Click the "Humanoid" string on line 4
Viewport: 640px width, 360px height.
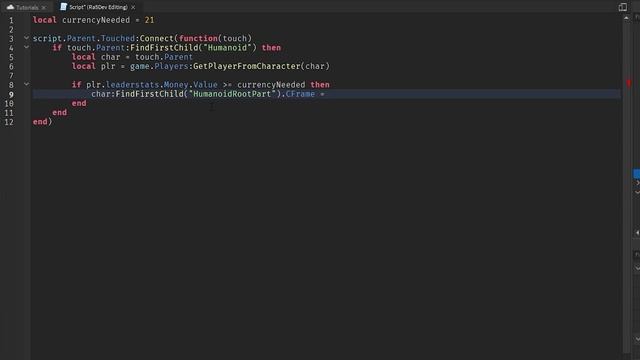(x=227, y=48)
